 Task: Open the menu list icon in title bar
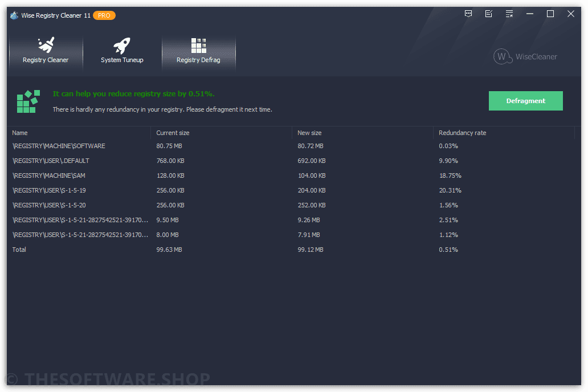(509, 14)
